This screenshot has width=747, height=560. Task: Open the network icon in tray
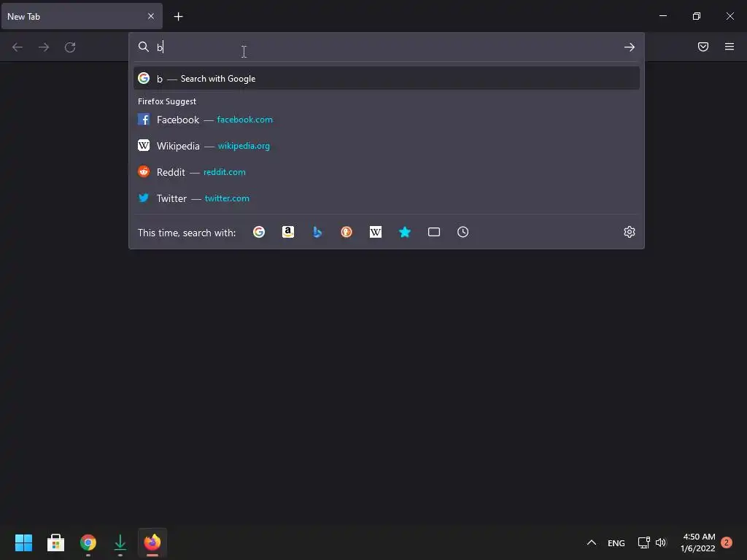tap(643, 542)
